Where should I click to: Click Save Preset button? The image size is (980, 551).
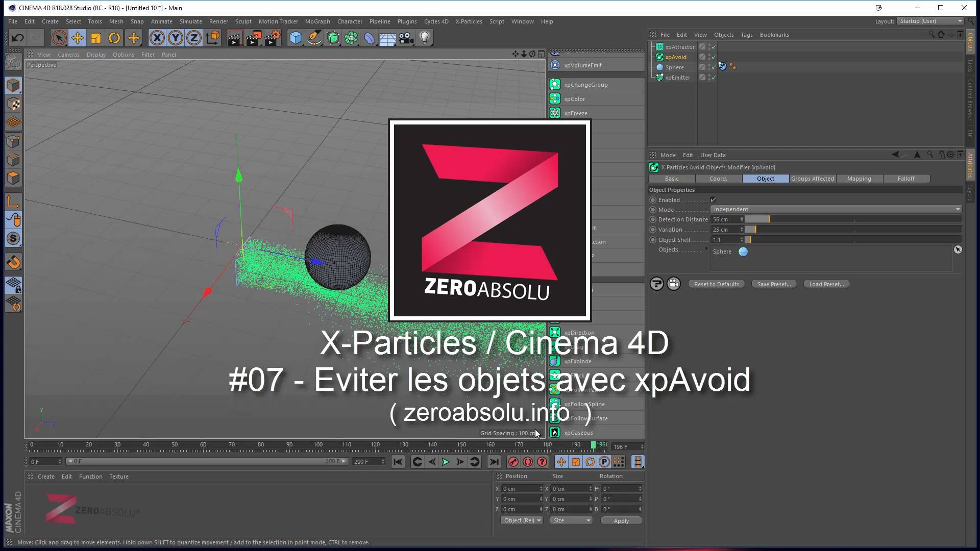773,284
